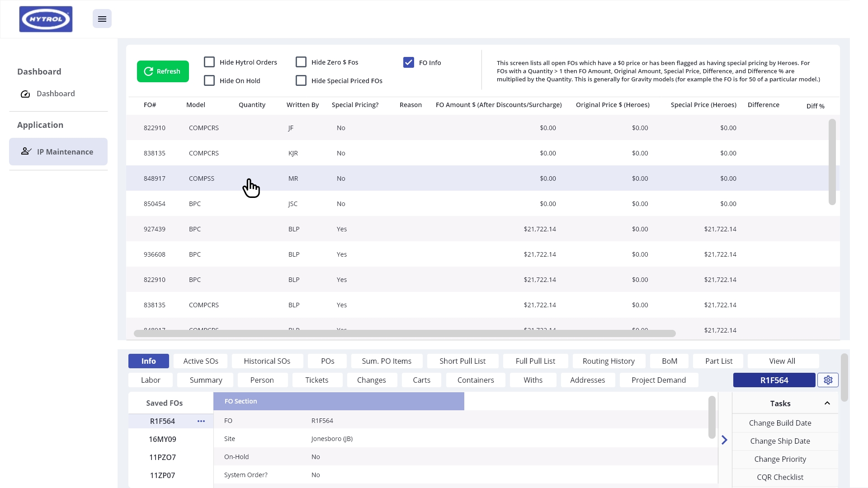Open the three-dots menu for R1F564
868x488 pixels.
click(201, 421)
